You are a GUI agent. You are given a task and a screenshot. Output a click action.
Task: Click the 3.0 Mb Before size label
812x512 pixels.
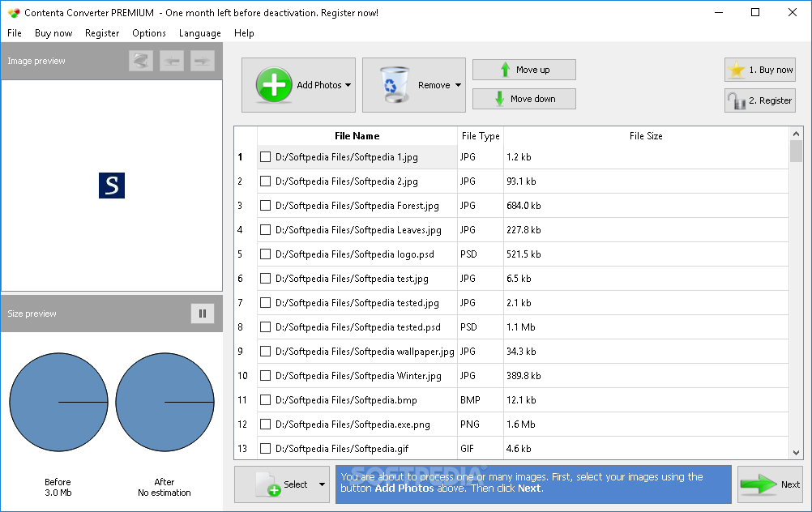coord(58,493)
